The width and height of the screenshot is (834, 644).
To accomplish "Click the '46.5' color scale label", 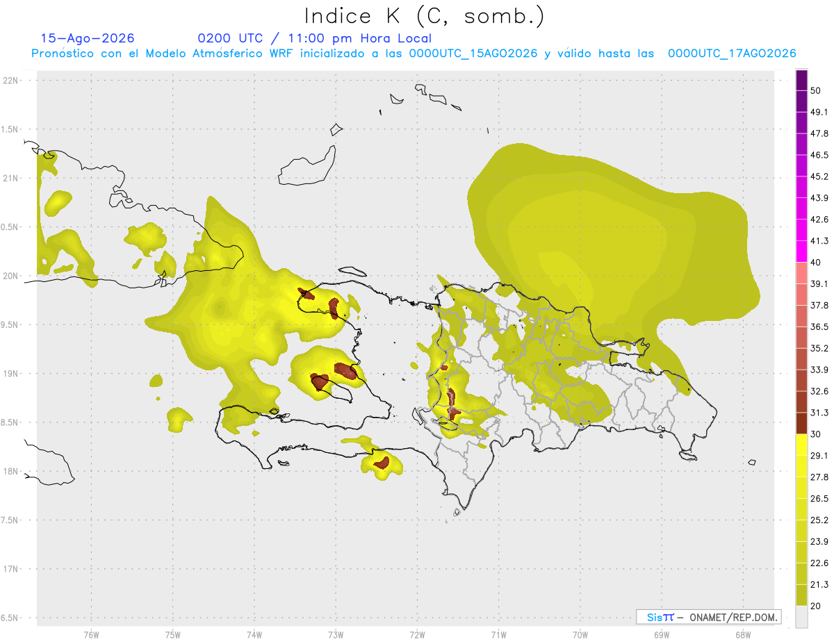I will click(820, 155).
